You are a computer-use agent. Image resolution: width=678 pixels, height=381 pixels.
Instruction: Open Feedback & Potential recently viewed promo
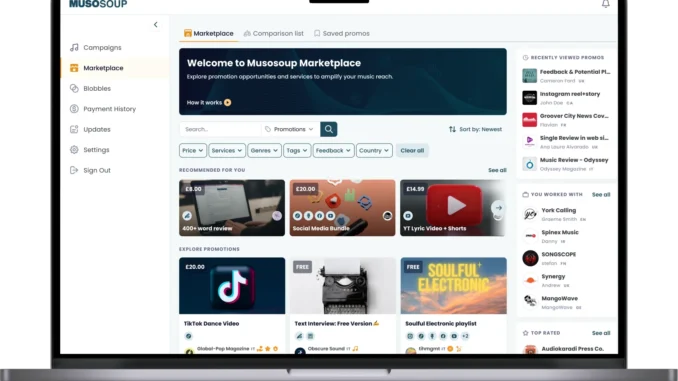point(566,76)
